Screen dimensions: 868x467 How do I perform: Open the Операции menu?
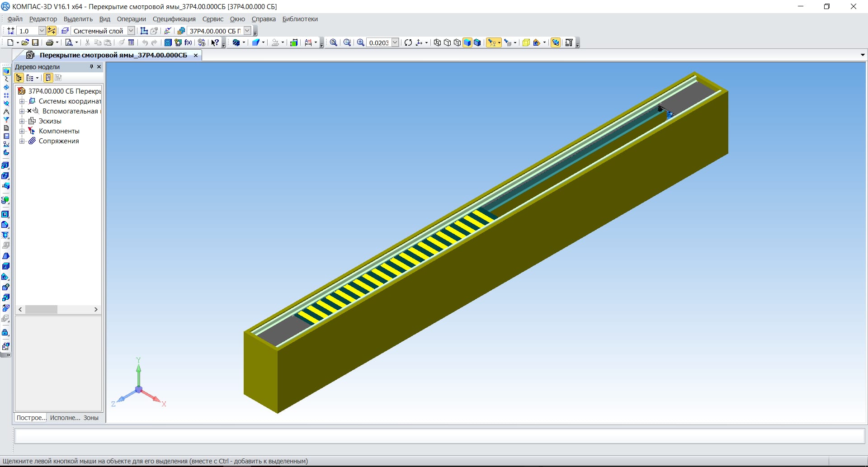pos(131,19)
